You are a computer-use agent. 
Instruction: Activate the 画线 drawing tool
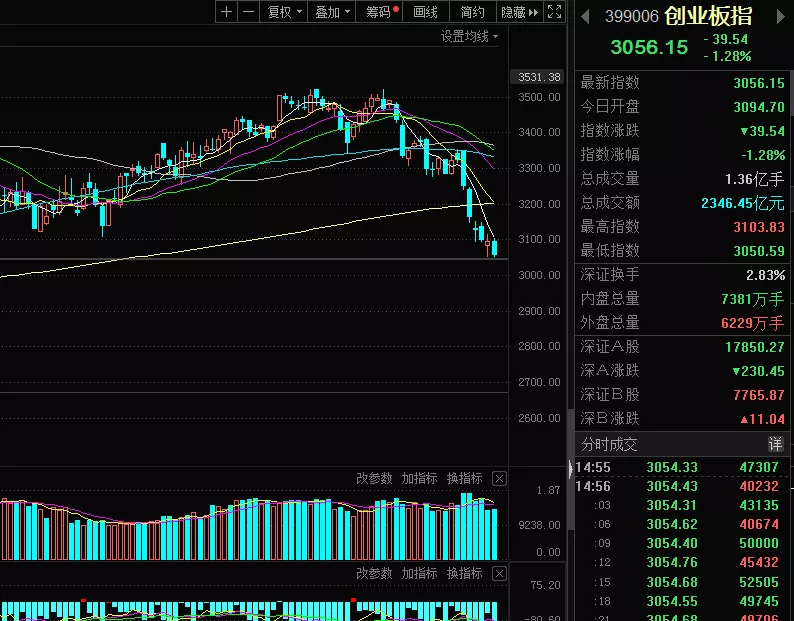pyautogui.click(x=426, y=12)
